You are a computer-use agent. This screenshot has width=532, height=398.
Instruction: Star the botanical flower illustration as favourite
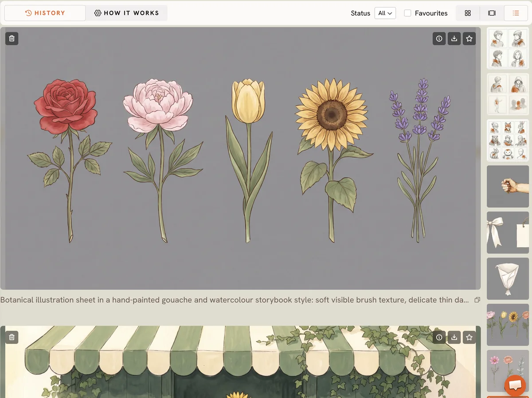coord(469,39)
